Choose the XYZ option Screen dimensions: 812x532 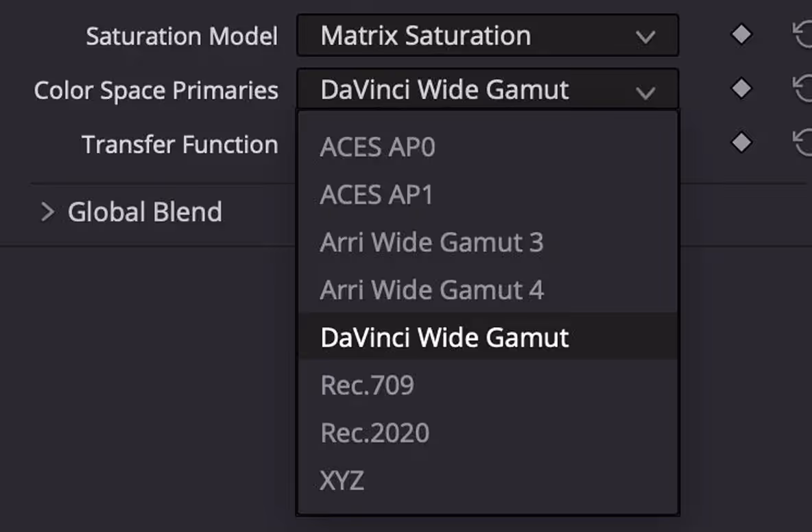coord(488,481)
